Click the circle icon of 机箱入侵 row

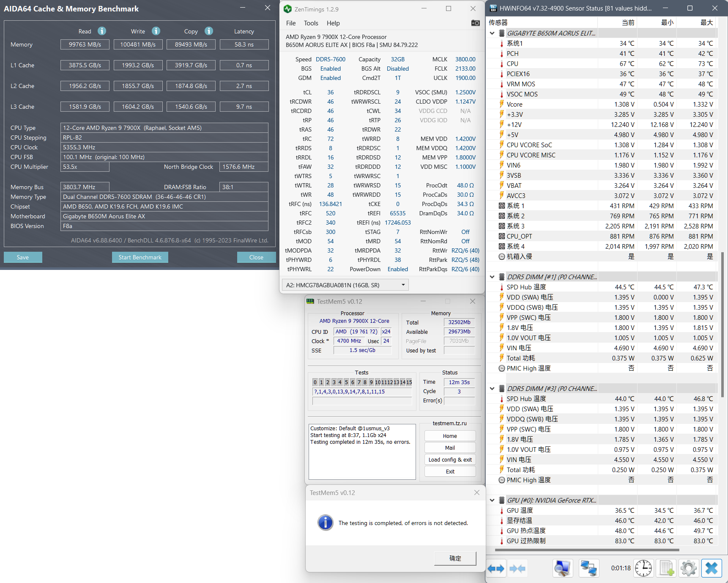click(502, 256)
